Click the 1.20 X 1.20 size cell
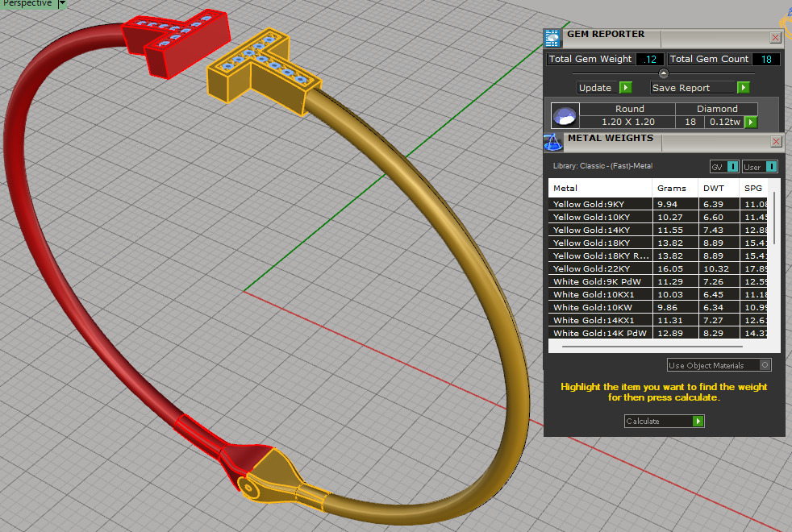This screenshot has width=792, height=532. tap(627, 122)
